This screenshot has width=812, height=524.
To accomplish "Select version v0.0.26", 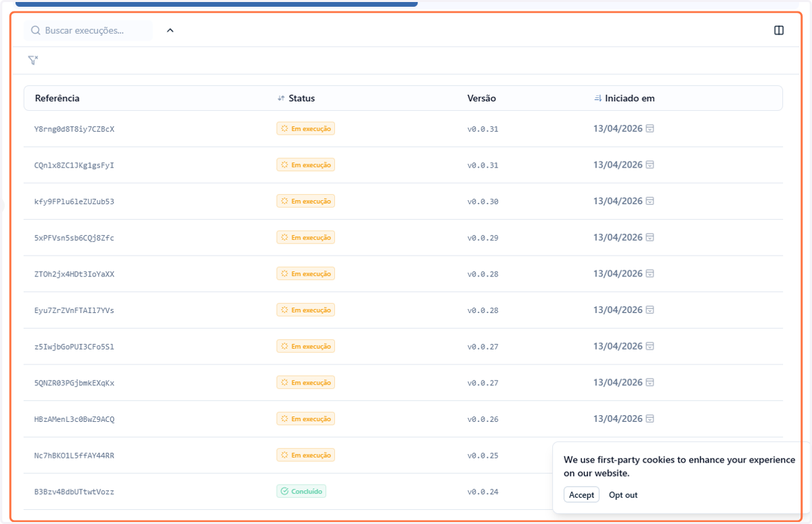I will pos(483,419).
